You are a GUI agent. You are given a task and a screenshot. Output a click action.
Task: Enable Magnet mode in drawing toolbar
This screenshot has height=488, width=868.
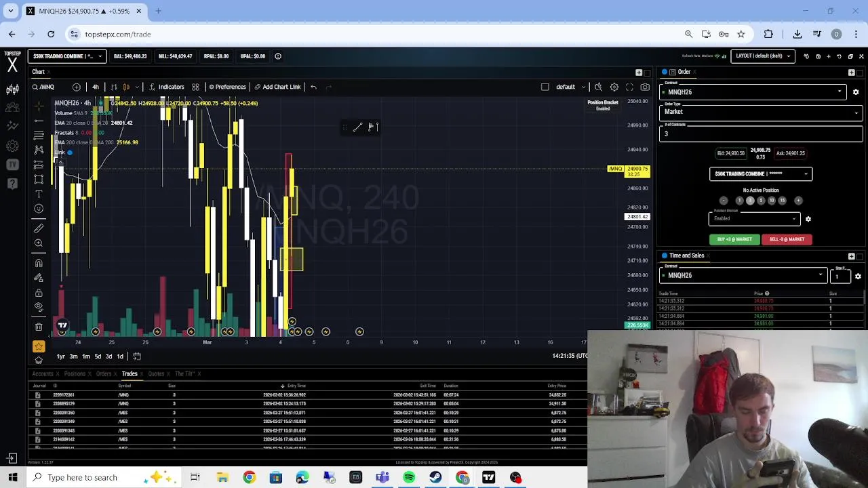(39, 263)
